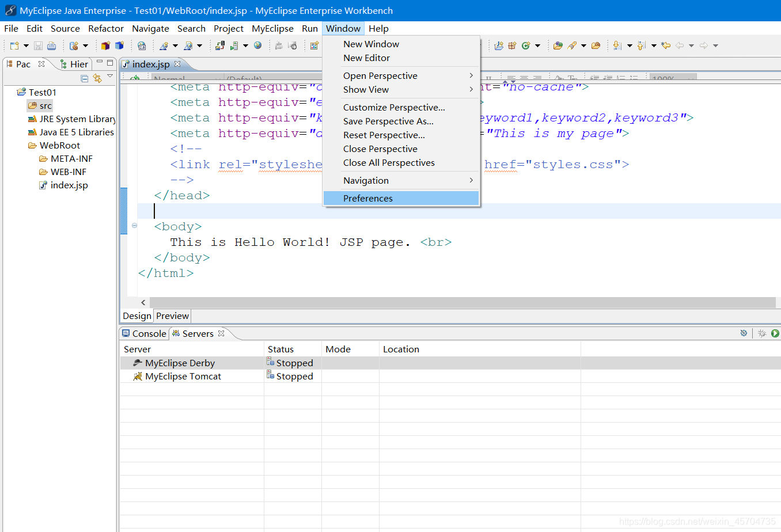Click the 2.0 badge toolbar icon

pyautogui.click(x=142, y=45)
